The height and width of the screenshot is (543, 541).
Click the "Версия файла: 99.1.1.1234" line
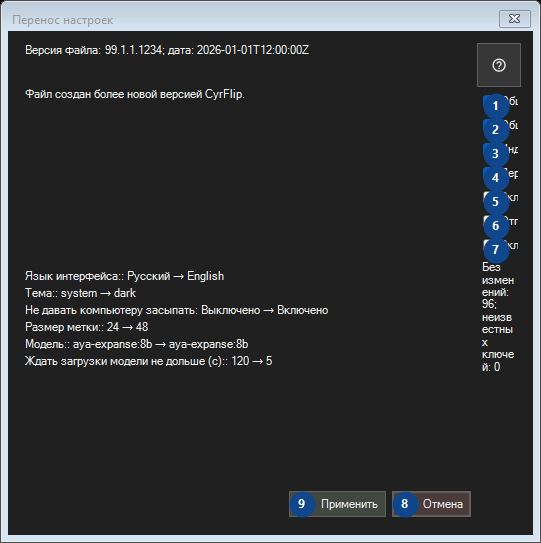[167, 50]
